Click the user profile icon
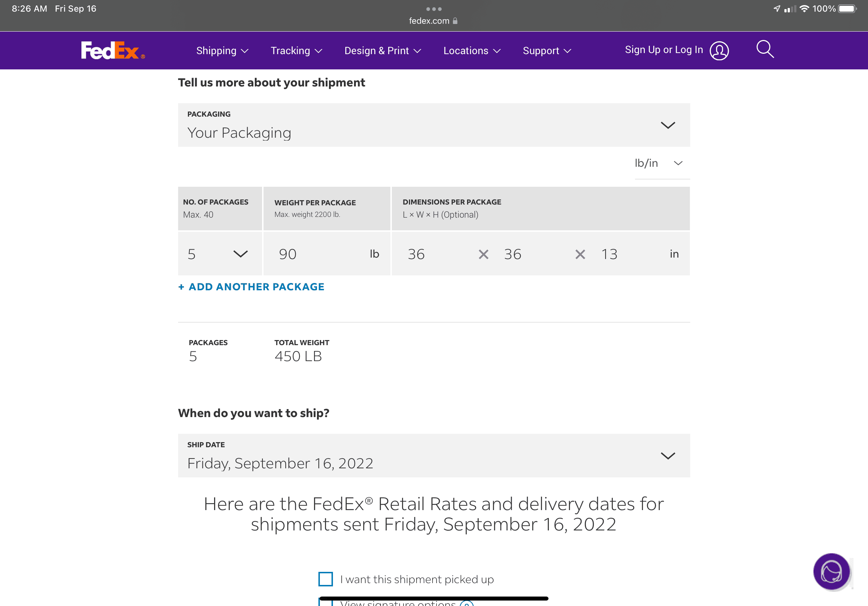The width and height of the screenshot is (868, 606). [x=719, y=50]
